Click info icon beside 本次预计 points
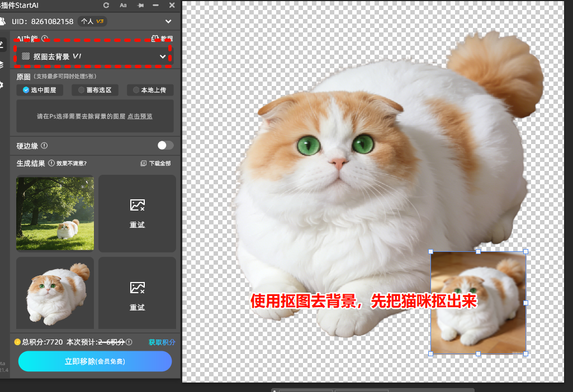Screen dimensions: 573x392 click(129, 342)
